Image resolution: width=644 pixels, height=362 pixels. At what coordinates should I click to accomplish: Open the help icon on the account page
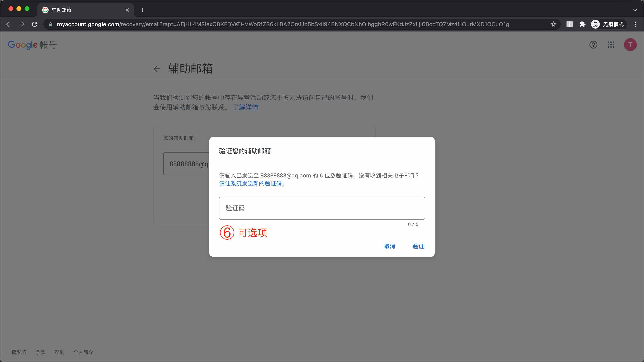(593, 45)
